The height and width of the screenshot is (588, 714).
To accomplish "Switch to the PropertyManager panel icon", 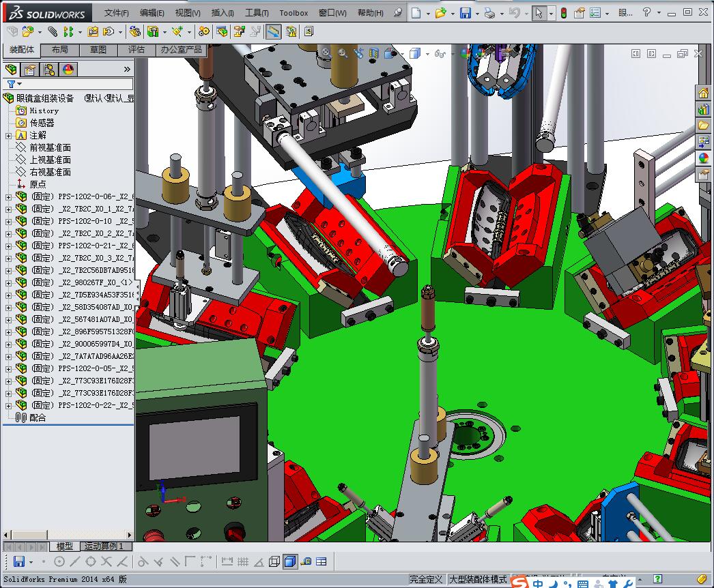I will pos(30,70).
